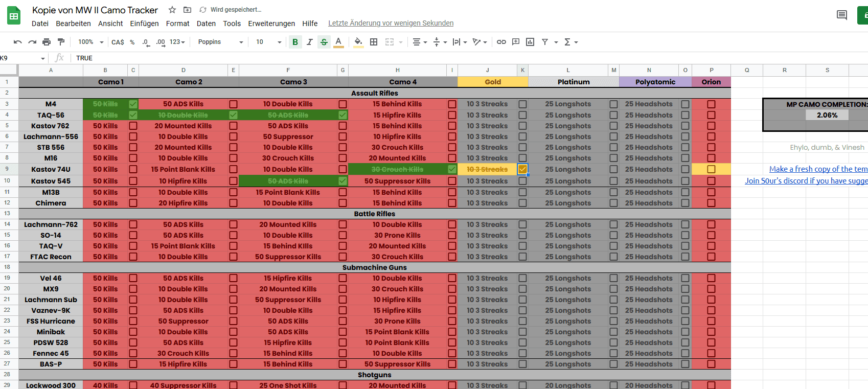The width and height of the screenshot is (868, 389).
Task: Click the Insert link icon
Action: (501, 42)
